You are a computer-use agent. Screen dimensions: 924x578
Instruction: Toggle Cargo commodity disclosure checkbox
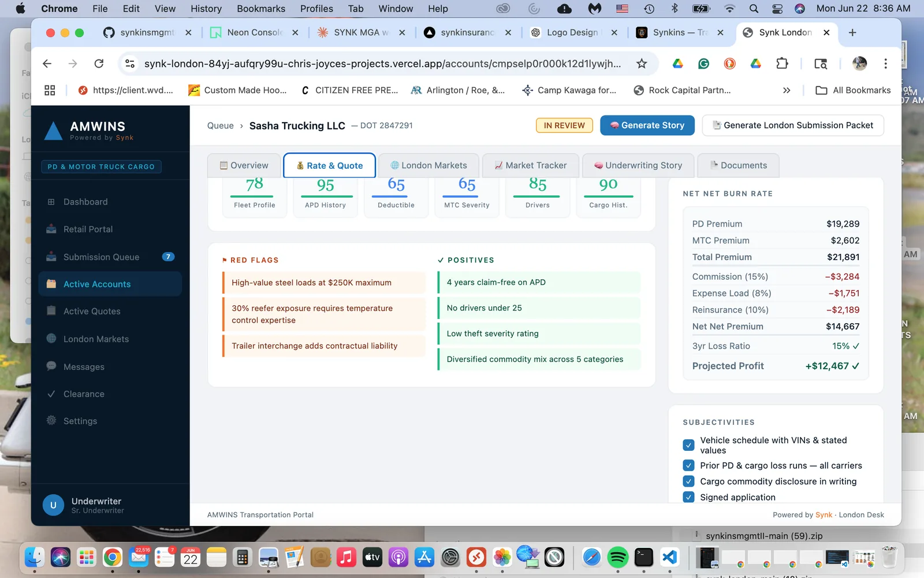(x=688, y=481)
